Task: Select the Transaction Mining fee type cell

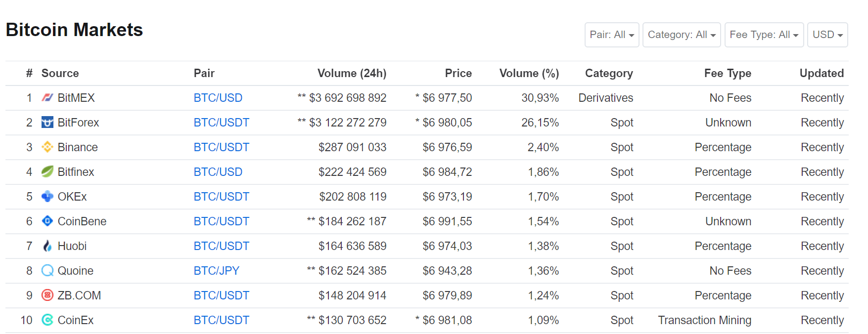Action: point(705,320)
